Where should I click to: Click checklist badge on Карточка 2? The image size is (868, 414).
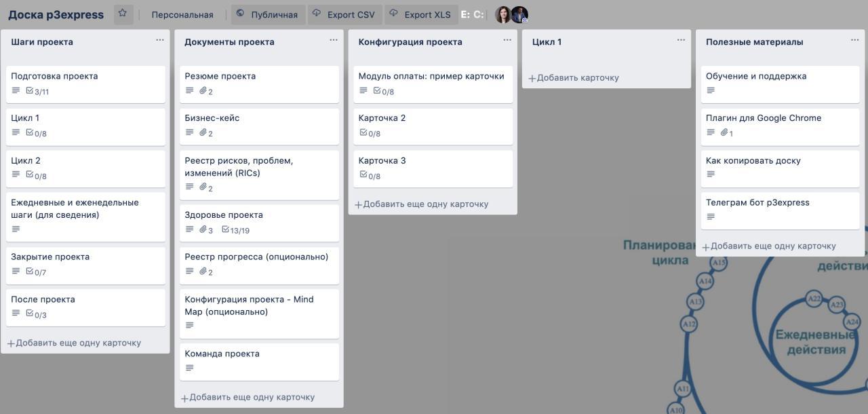pos(370,133)
